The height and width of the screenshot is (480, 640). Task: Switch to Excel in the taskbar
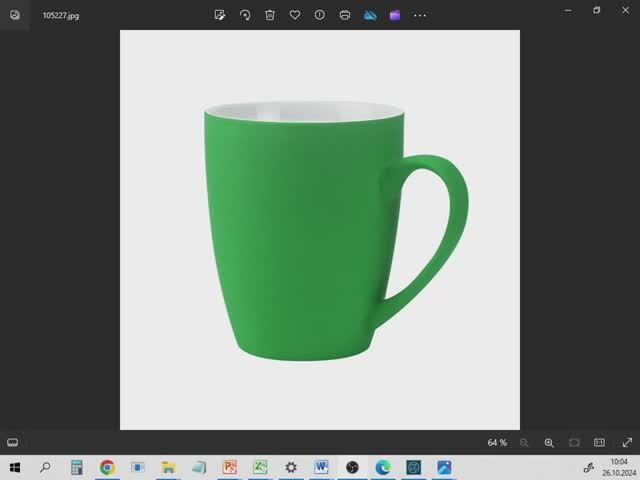tap(260, 467)
